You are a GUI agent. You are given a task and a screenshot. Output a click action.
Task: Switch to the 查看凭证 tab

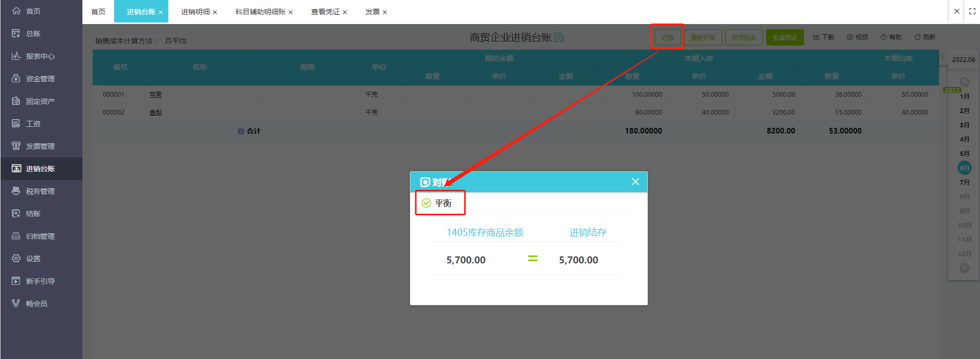325,12
